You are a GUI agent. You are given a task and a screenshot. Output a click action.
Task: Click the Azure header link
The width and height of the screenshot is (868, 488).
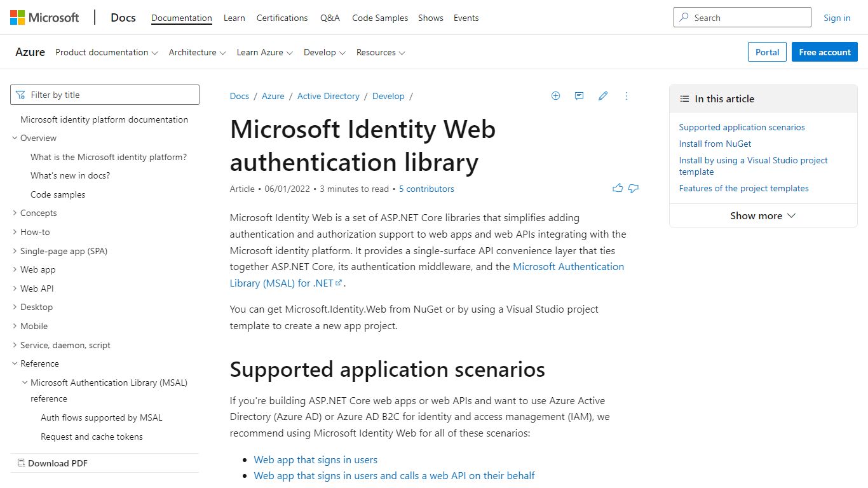pos(31,52)
